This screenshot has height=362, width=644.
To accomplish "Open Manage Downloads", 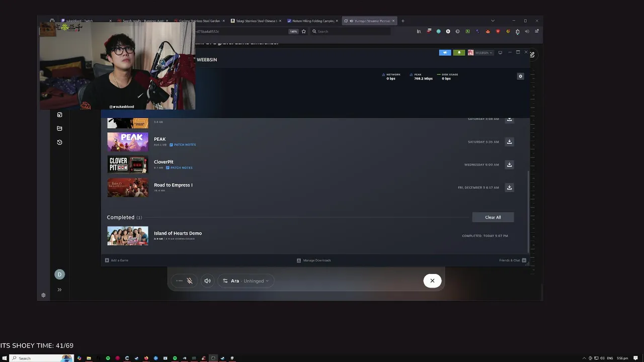I will [x=314, y=260].
